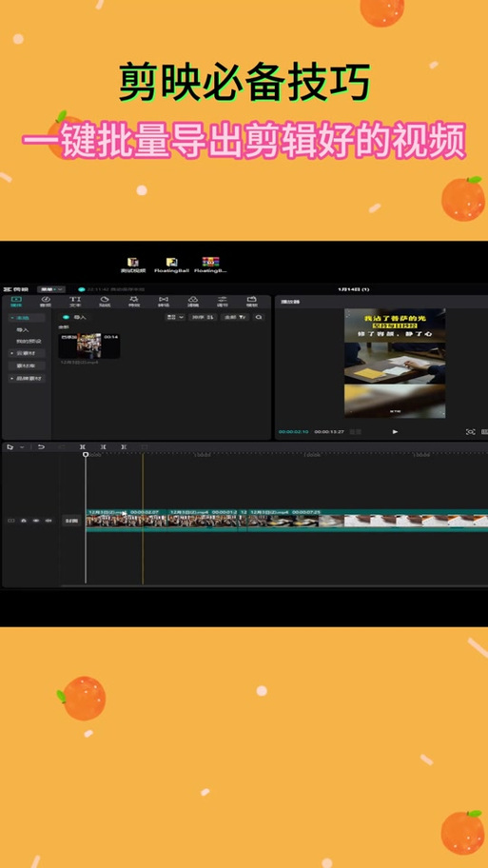Open the 文本 text tab
Viewport: 488px width, 868px height.
[75, 302]
